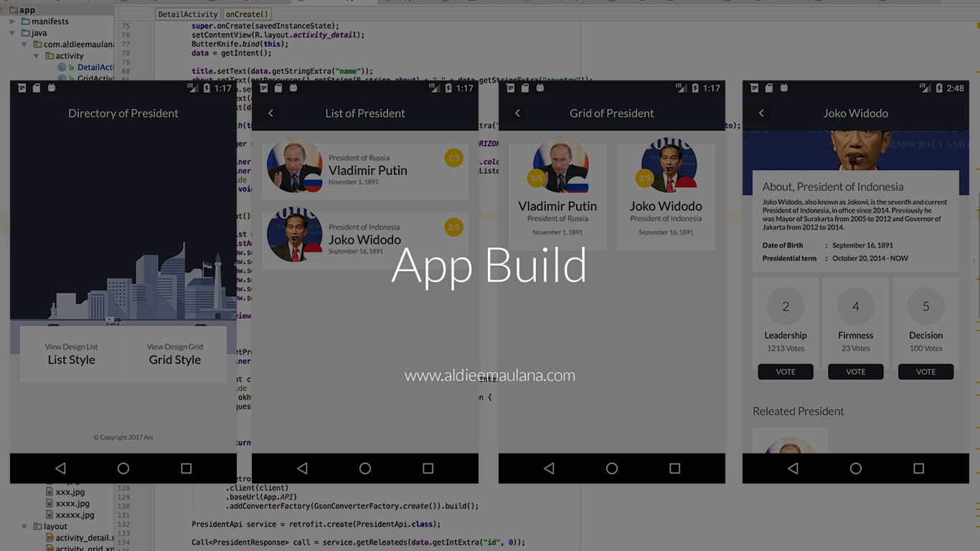Tap Android back button on Joko Widodo phone

coord(793,468)
